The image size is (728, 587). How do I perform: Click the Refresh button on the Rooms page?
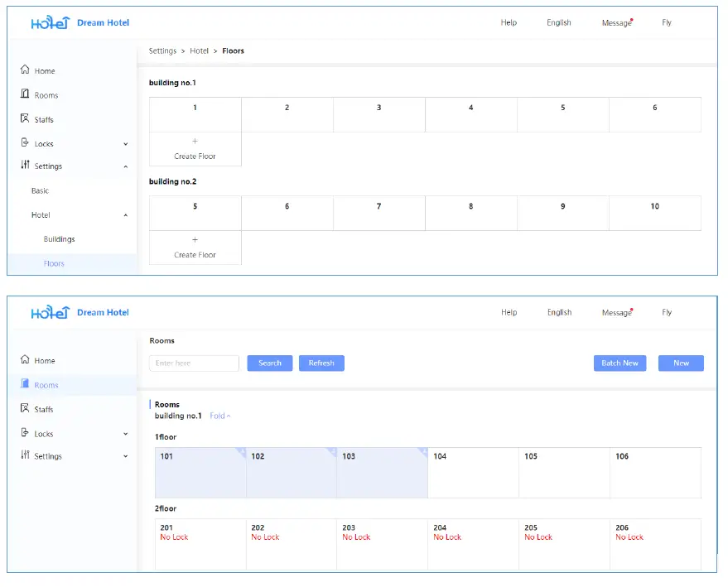coord(321,363)
